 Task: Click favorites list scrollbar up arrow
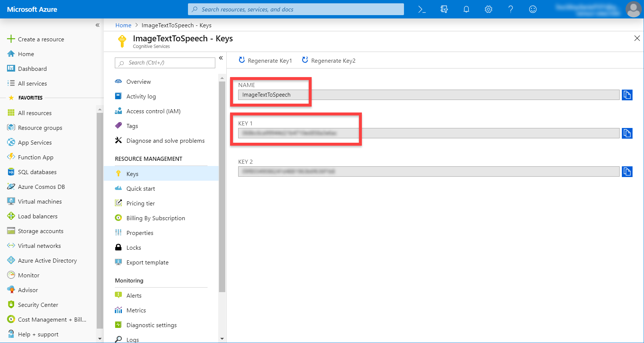(100, 110)
